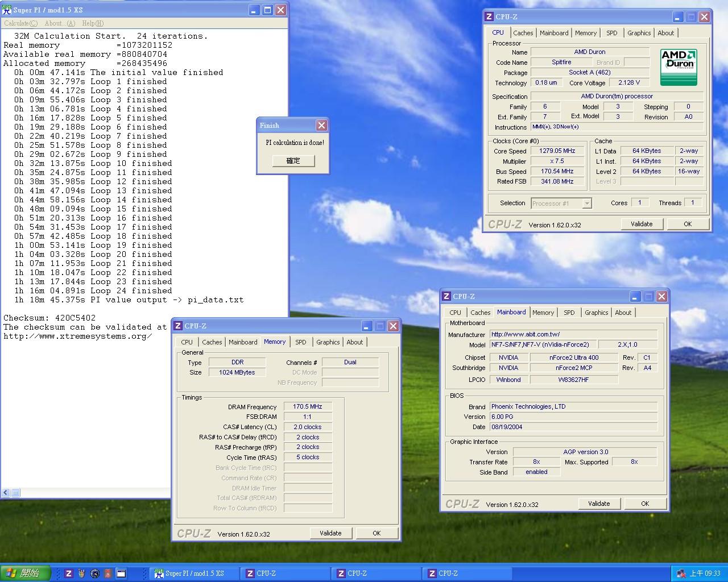
Task: Click the red quick launch icon
Action: 108,573
